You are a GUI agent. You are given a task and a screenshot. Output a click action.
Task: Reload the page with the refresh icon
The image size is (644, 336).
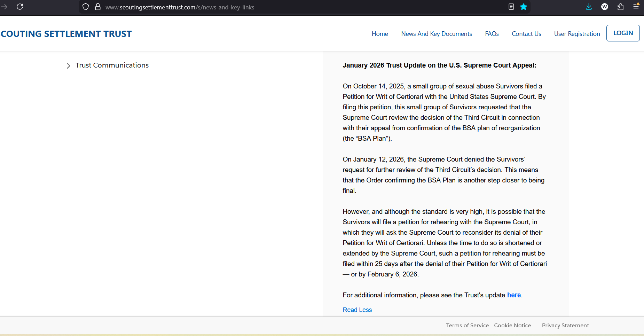tap(20, 7)
